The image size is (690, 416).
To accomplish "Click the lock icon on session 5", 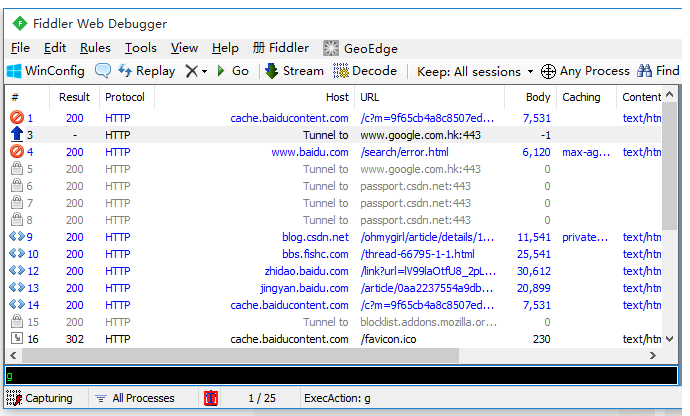I will coord(17,169).
